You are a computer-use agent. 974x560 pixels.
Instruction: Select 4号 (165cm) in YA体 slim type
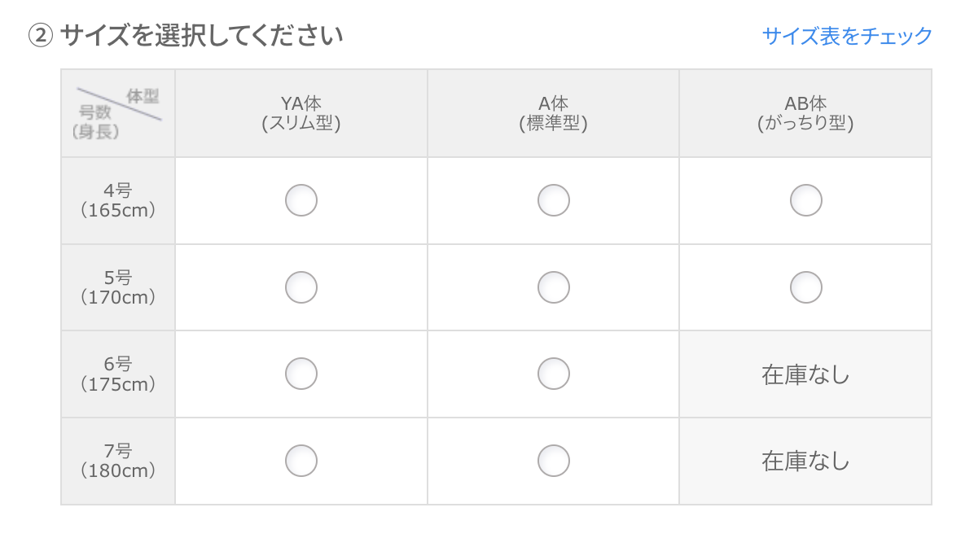pyautogui.click(x=301, y=200)
